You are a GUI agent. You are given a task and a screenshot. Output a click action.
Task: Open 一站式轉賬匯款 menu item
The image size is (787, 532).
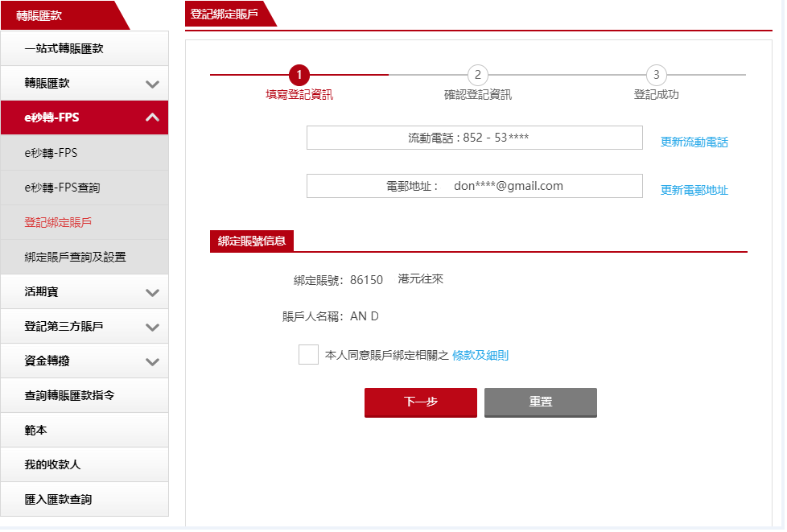(84, 48)
